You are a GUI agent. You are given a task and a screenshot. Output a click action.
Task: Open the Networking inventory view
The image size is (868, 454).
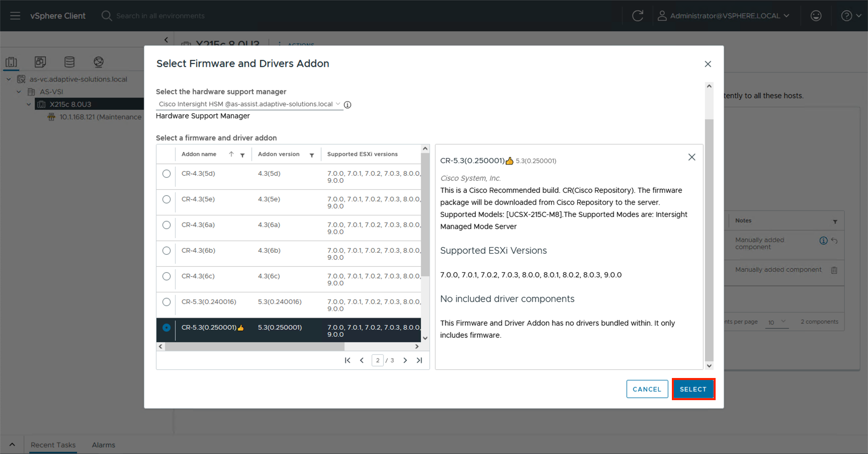pyautogui.click(x=99, y=61)
